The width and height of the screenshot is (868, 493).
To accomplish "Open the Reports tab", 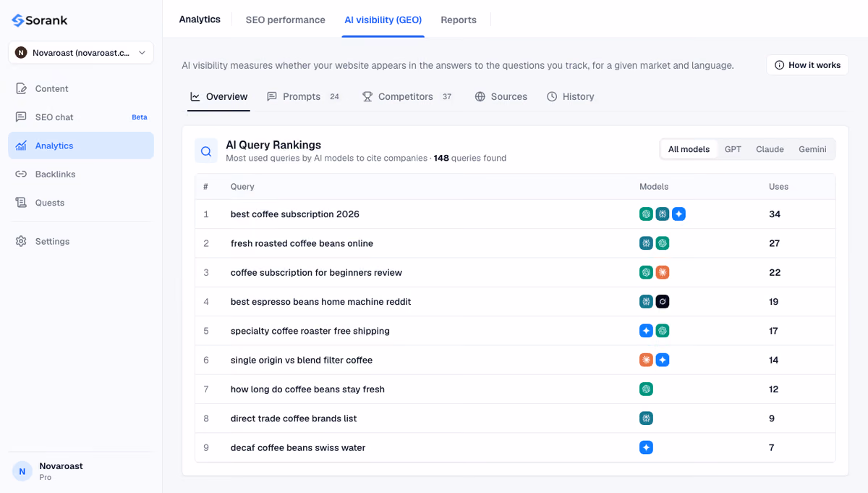I will [459, 20].
